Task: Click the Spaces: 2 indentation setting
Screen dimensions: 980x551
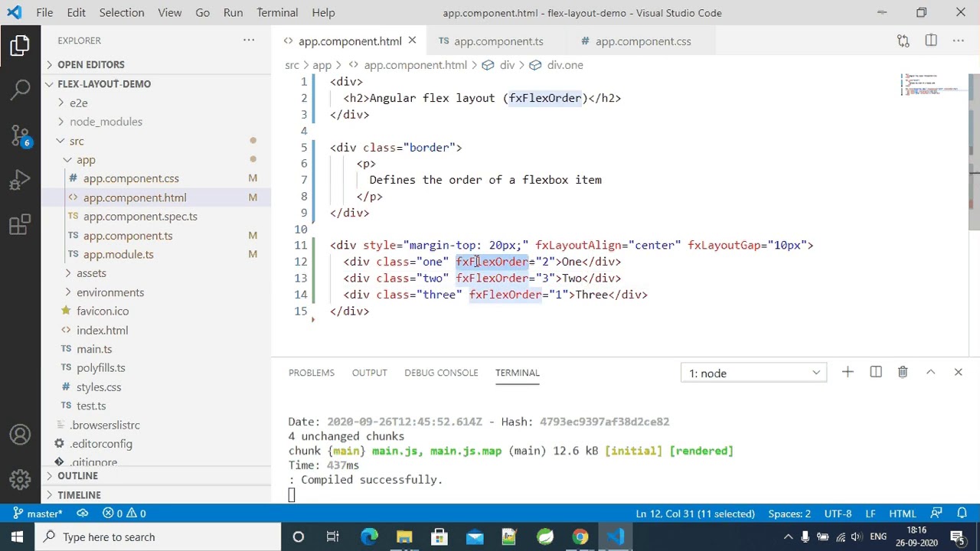Action: (x=789, y=514)
